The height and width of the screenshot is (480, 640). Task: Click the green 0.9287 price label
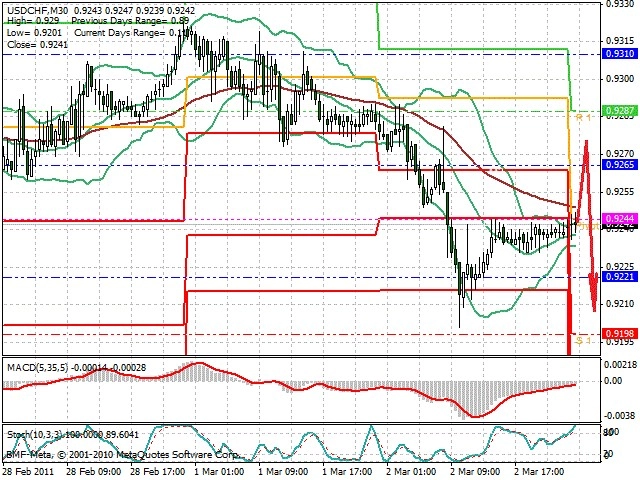620,111
